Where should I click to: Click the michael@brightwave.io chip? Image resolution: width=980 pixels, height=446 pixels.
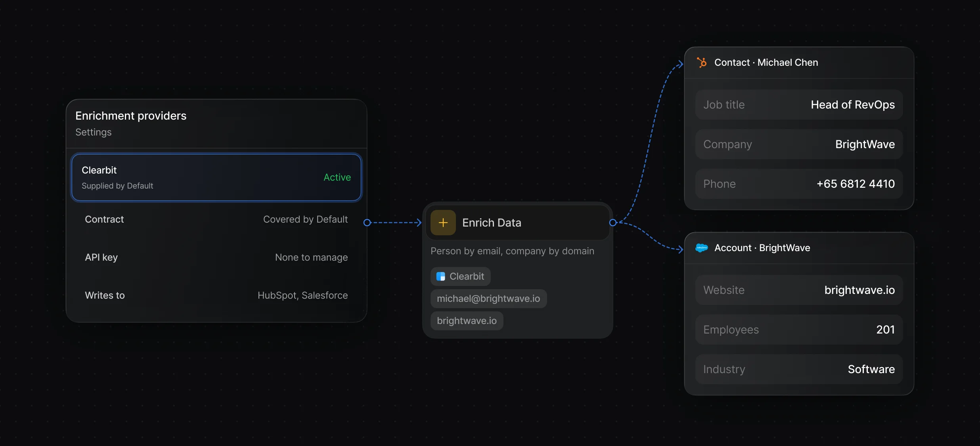pyautogui.click(x=488, y=299)
